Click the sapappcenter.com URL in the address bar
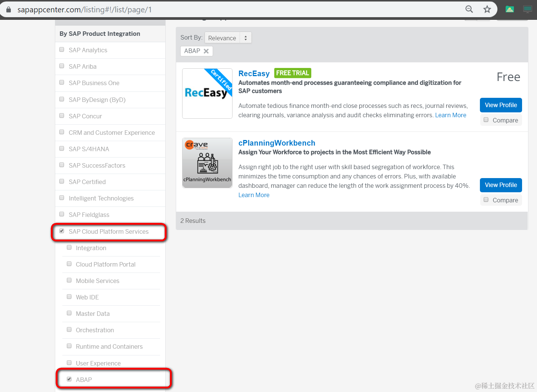Image resolution: width=537 pixels, height=392 pixels. [84, 10]
